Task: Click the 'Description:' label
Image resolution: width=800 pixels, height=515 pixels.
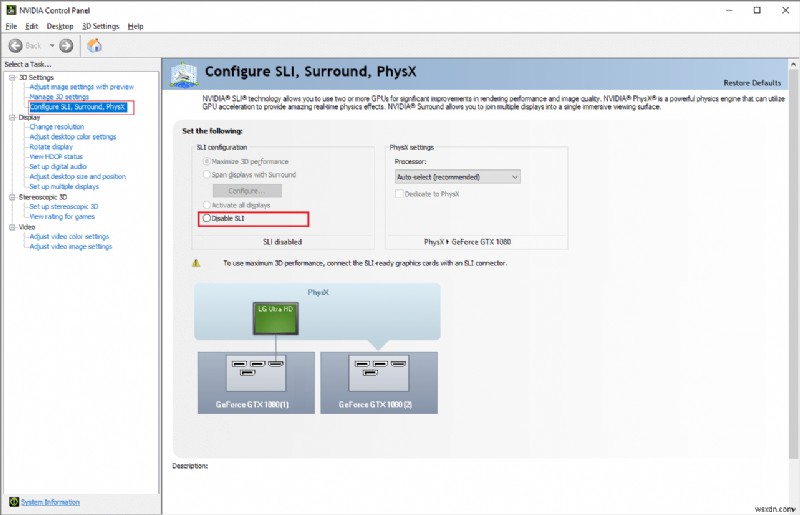Action: tap(190, 466)
